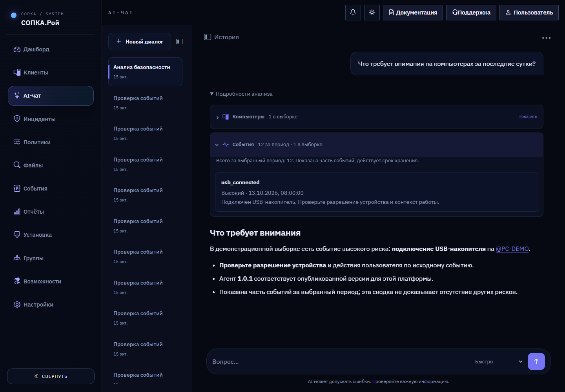Collapse Подробности анализа section
Screen dimensions: 565x392
pos(241,94)
